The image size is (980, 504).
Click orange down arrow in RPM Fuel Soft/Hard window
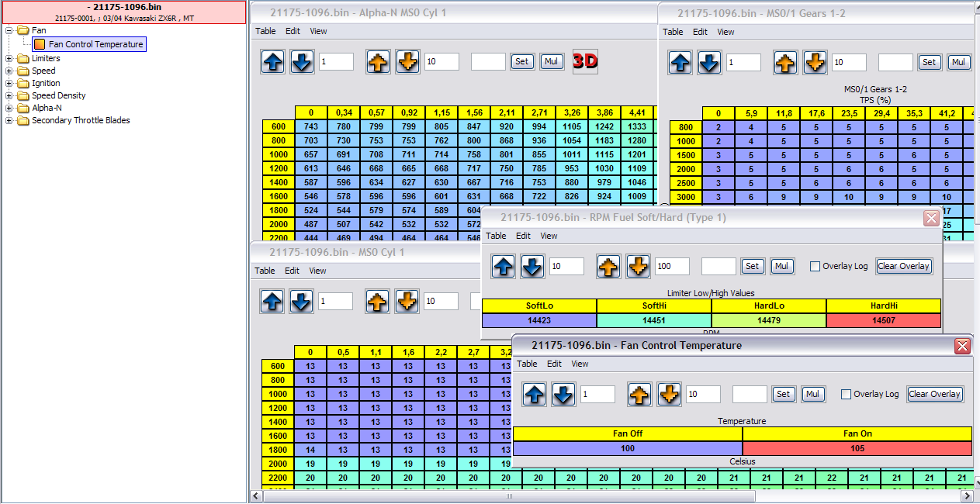tap(638, 267)
